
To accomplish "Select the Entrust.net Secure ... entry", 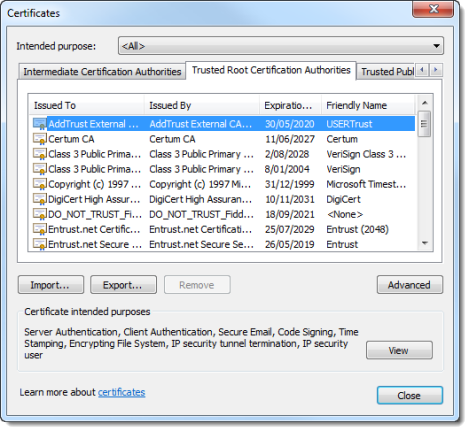I will pos(95,244).
